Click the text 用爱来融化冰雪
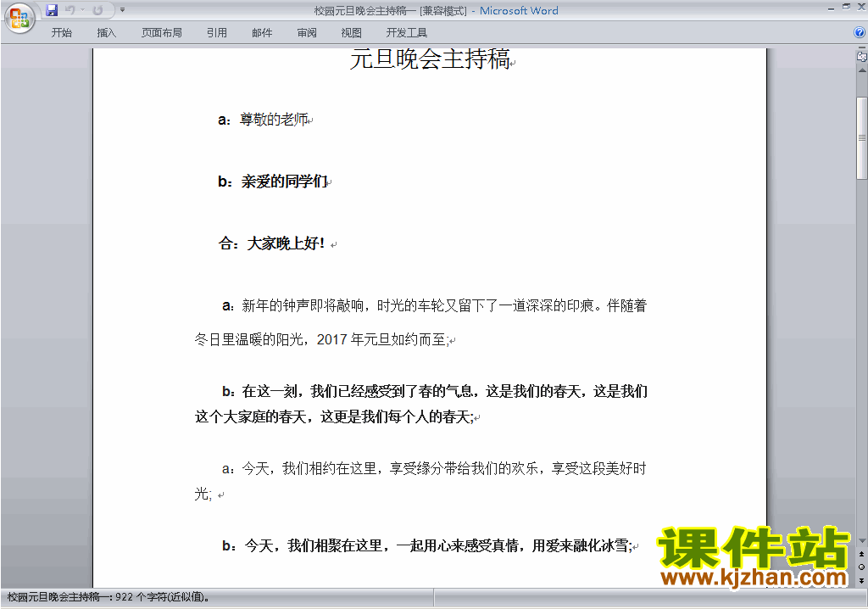This screenshot has height=609, width=868. (580, 545)
